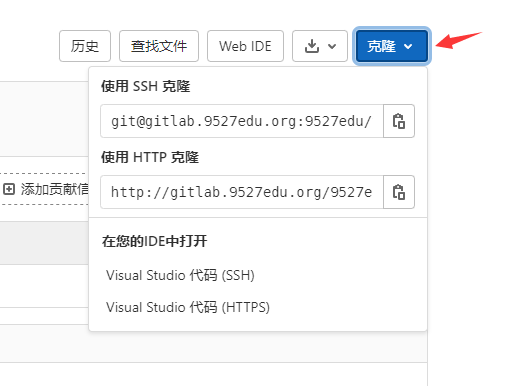Click the 查找文件 find file button

pos(159,46)
